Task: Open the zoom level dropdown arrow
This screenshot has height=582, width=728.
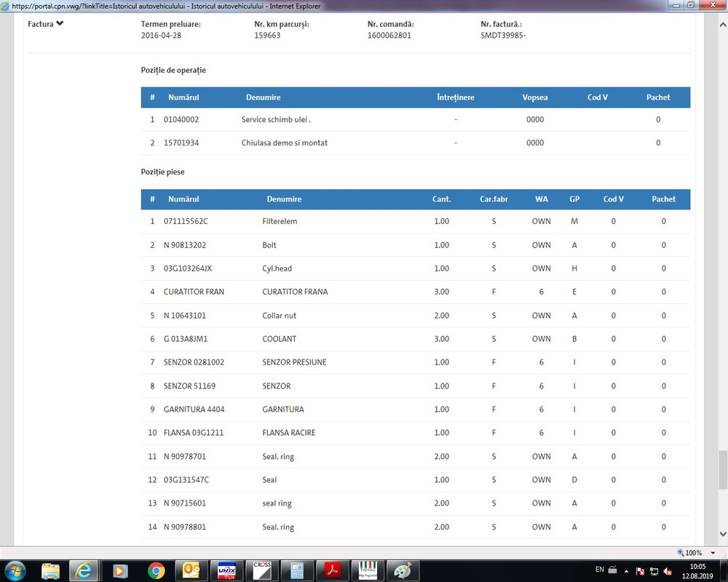Action: 713,553
